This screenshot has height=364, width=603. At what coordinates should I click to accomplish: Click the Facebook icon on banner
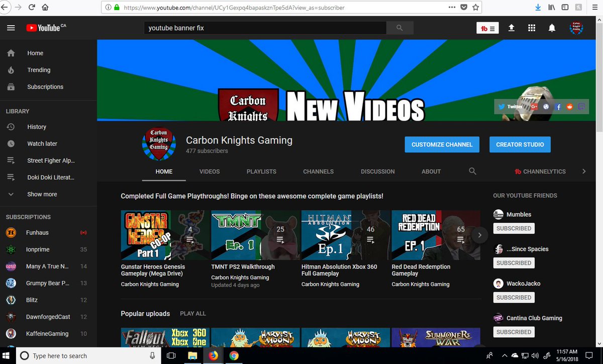coord(558,106)
